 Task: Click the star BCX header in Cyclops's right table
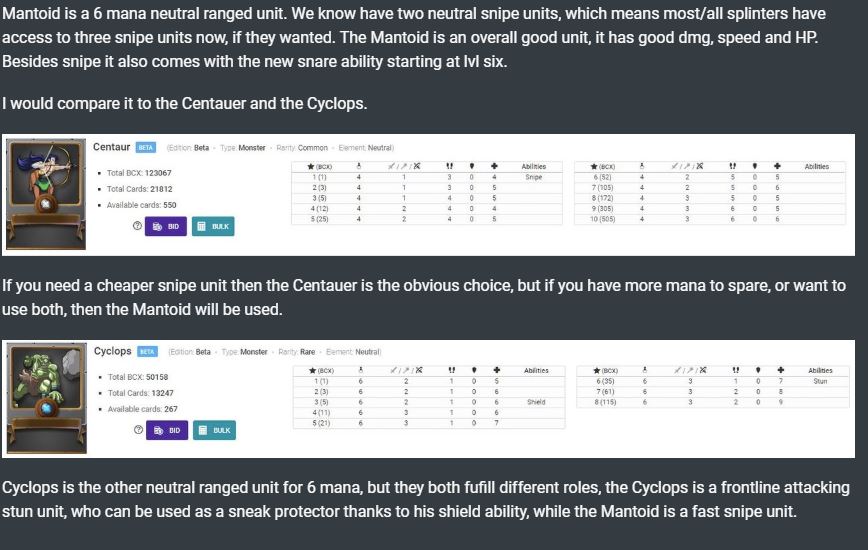[x=596, y=371]
